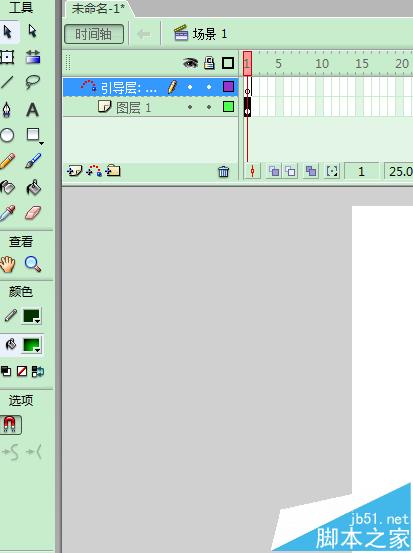This screenshot has height=553, width=413.
Task: Select the 引导层 guide layer row
Action: pos(151,87)
